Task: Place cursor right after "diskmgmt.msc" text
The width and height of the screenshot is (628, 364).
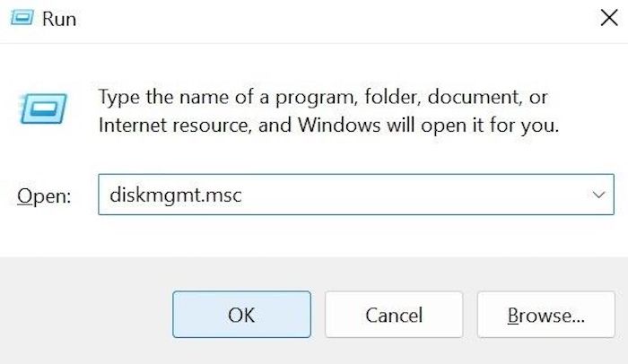Action: [x=243, y=195]
